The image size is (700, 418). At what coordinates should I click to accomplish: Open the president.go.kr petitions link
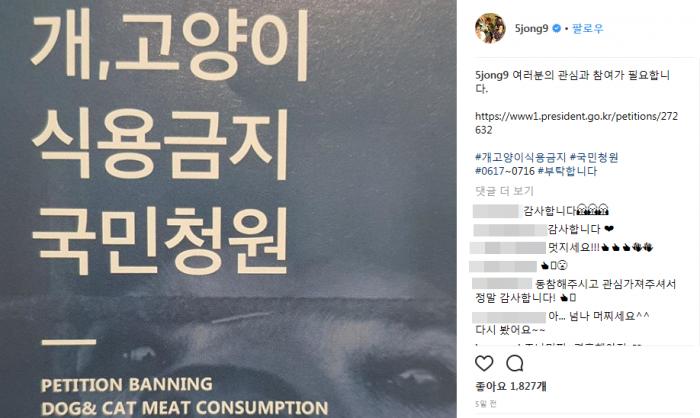pos(576,123)
